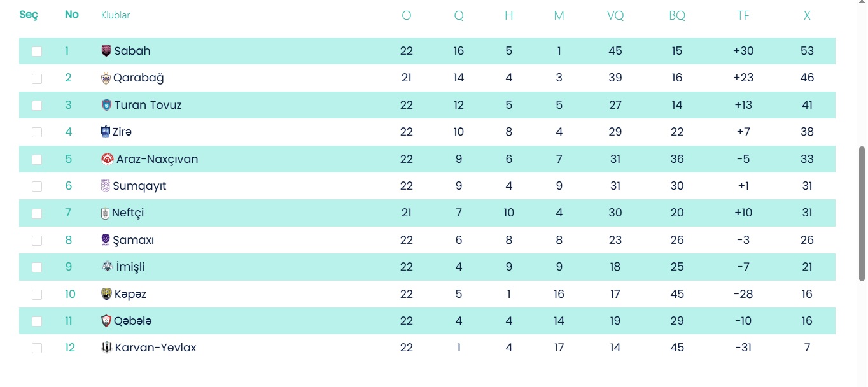This screenshot has width=868, height=387.
Task: Tick the checkbox for Sabah row
Action: (37, 52)
